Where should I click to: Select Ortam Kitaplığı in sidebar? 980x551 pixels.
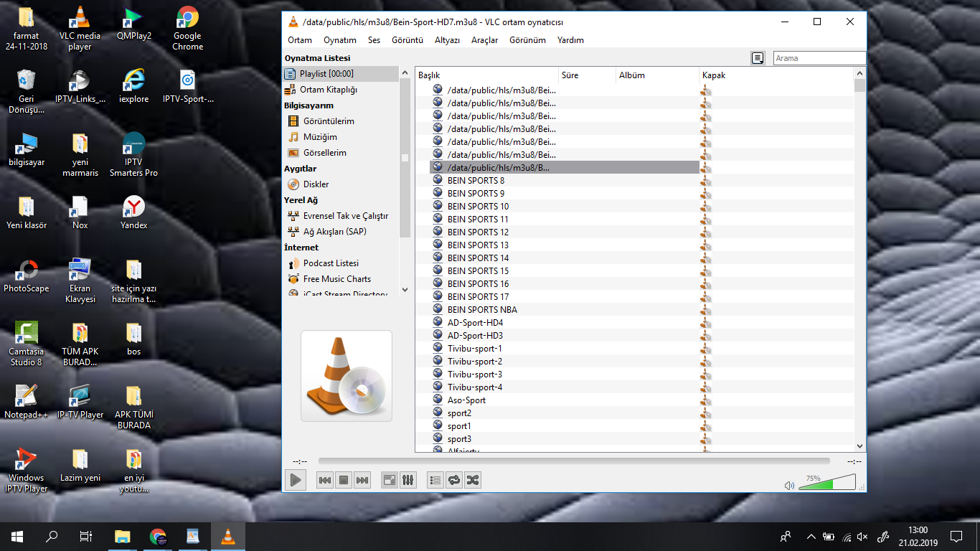tap(341, 90)
